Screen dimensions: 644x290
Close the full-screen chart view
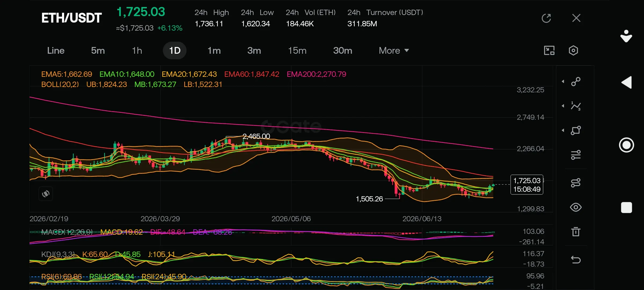576,18
